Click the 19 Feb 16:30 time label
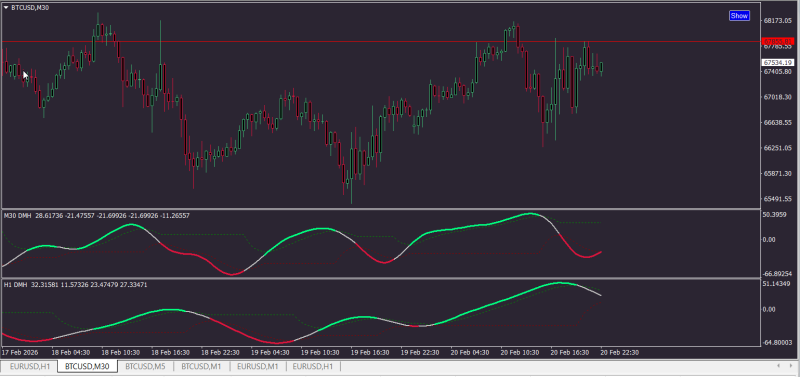Image resolution: width=800 pixels, height=377 pixels. point(370,353)
